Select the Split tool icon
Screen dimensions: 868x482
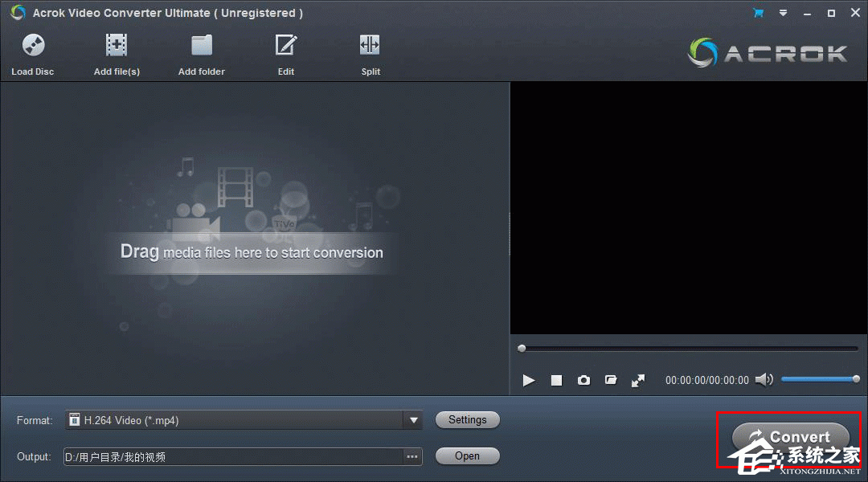[x=370, y=46]
